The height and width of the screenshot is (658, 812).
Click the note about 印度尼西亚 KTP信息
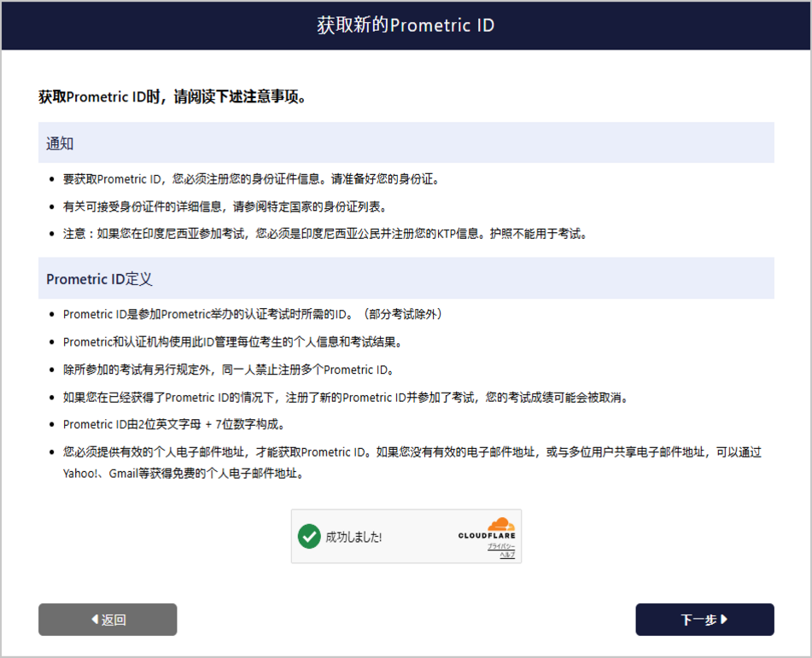[325, 234]
